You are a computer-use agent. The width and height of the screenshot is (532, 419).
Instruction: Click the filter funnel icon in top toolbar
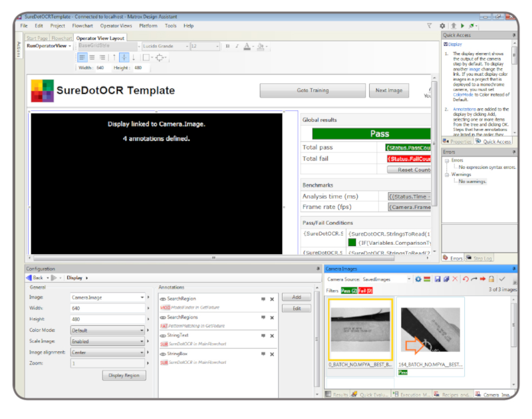click(x=429, y=26)
